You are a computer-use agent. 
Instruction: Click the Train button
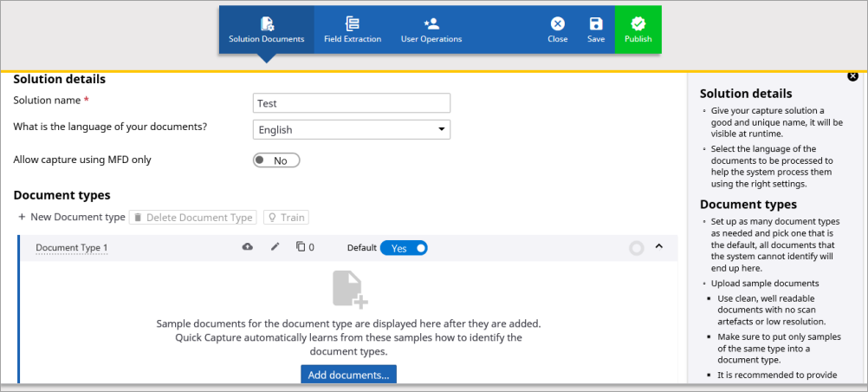point(286,218)
